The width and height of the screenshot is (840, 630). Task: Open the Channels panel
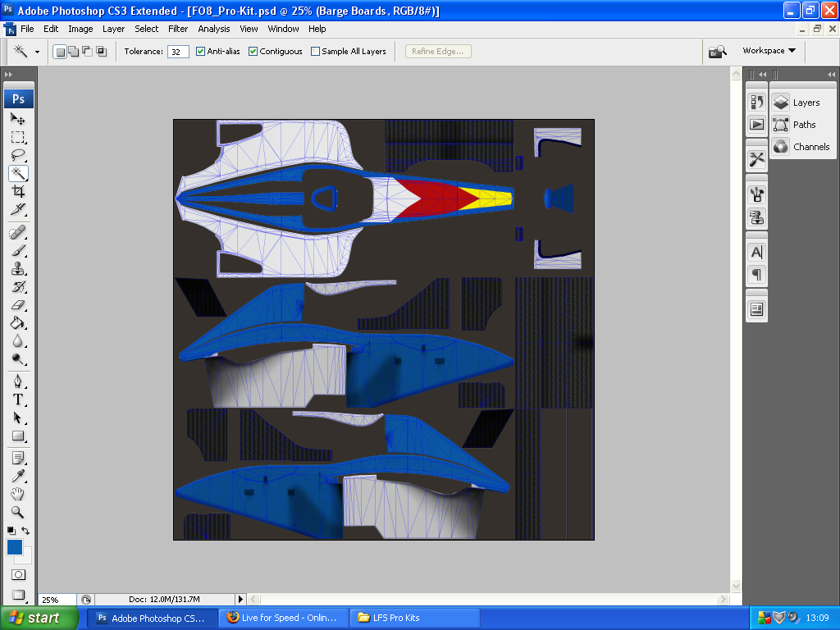[x=802, y=147]
